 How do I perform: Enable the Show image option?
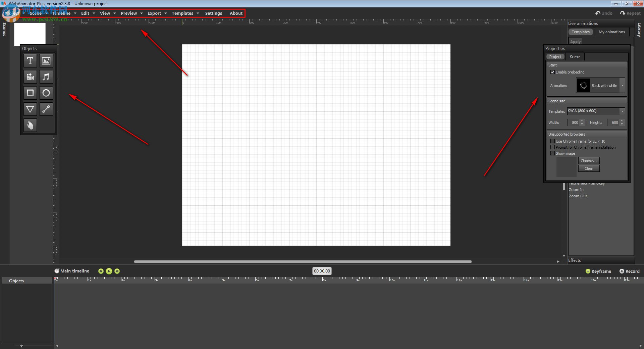tap(553, 153)
